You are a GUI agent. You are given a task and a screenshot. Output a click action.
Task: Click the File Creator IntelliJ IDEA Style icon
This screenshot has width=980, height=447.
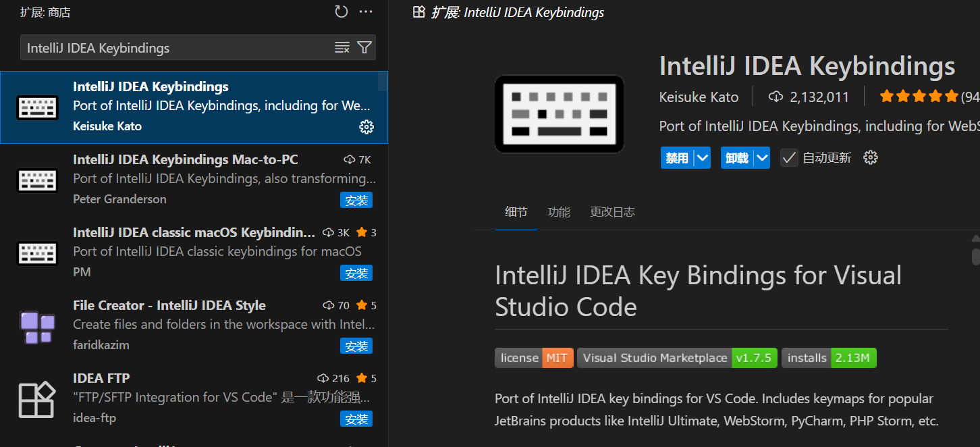(x=37, y=327)
